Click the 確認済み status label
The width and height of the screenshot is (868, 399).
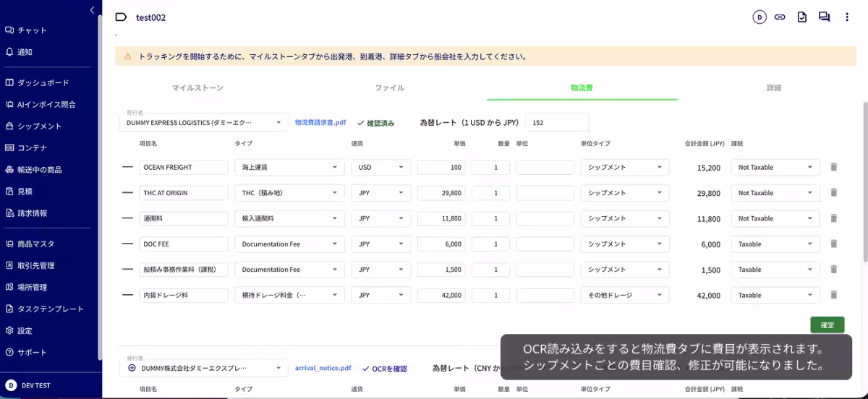click(x=376, y=124)
